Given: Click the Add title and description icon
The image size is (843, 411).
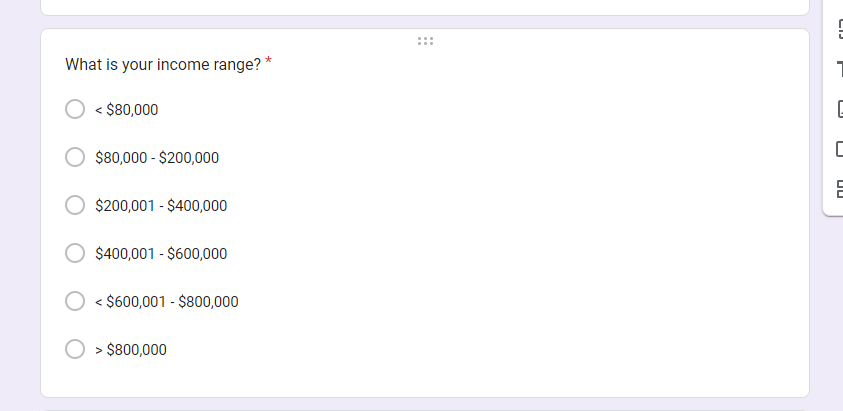Looking at the screenshot, I should coord(840,69).
